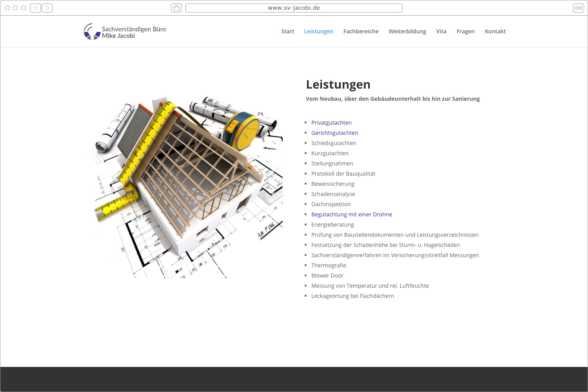
Task: Follow the Gerichtsgutachten link
Action: coord(335,133)
